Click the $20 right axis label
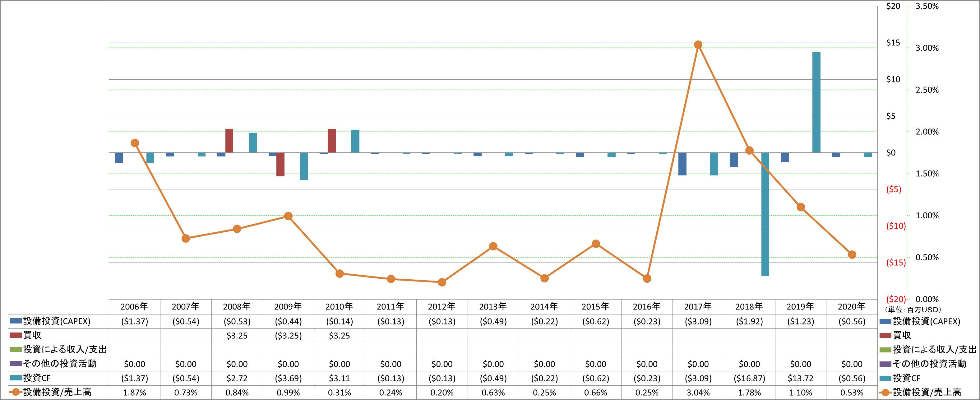 (893, 6)
